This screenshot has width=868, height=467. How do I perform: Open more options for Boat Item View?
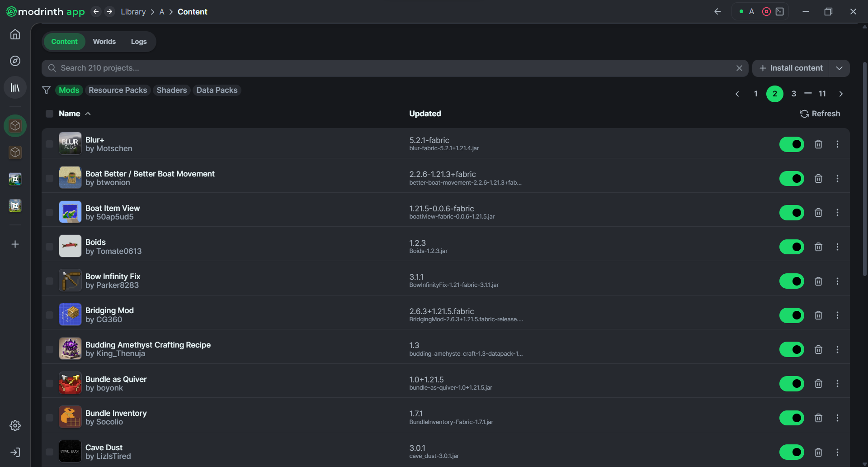pos(837,213)
